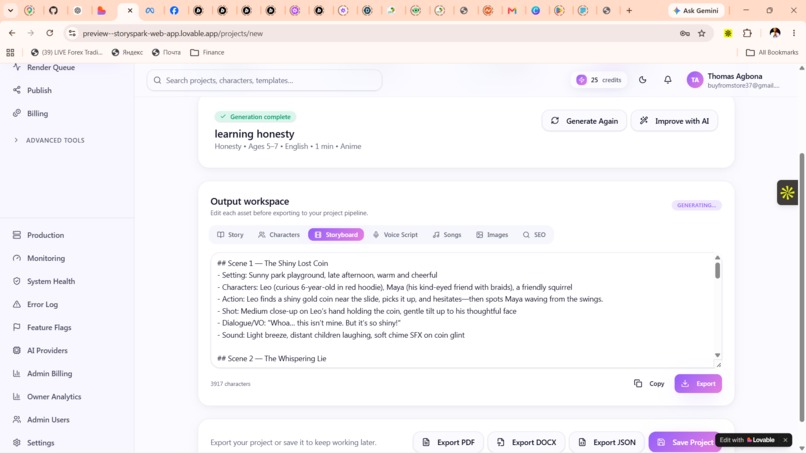Click the purple Export button

[x=698, y=384]
